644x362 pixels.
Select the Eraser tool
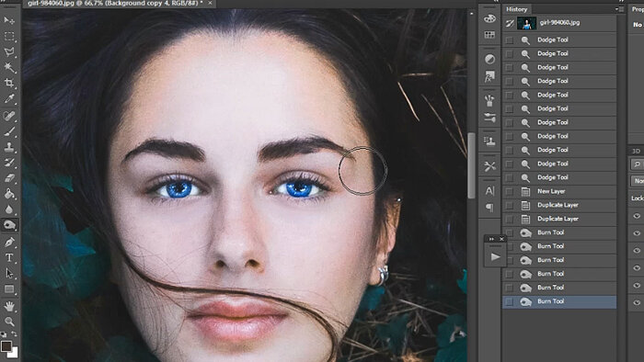[x=9, y=178]
